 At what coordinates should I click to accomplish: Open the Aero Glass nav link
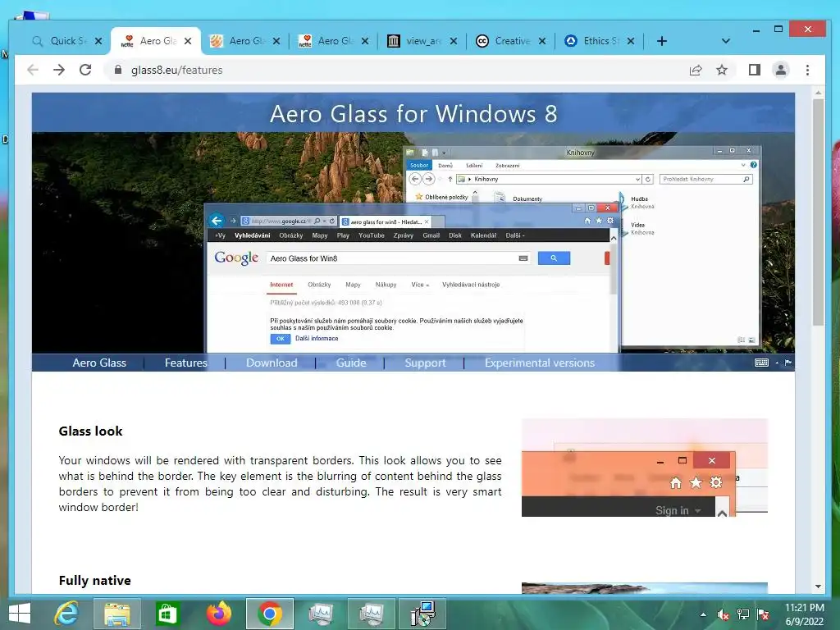click(x=99, y=363)
